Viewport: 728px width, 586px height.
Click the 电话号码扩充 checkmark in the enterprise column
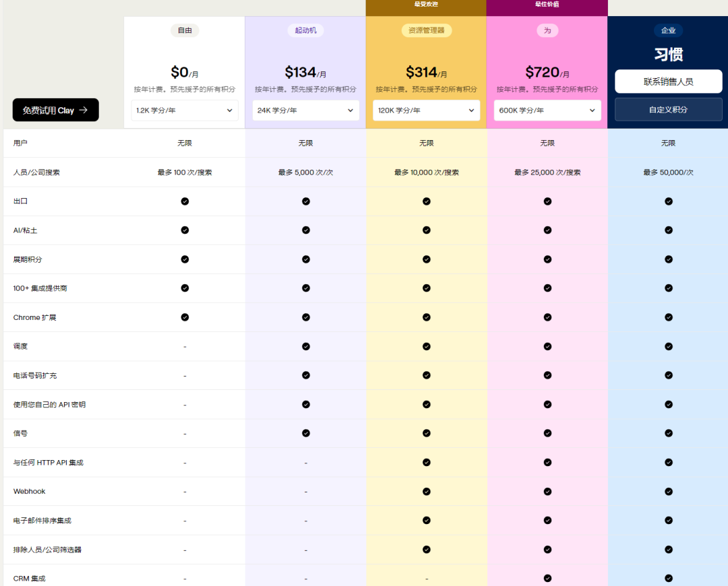[669, 375]
